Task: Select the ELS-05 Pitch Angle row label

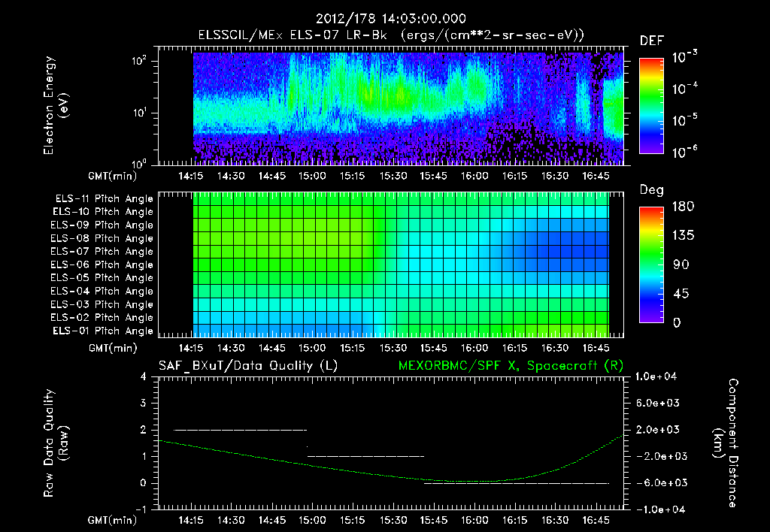Action: 102,278
